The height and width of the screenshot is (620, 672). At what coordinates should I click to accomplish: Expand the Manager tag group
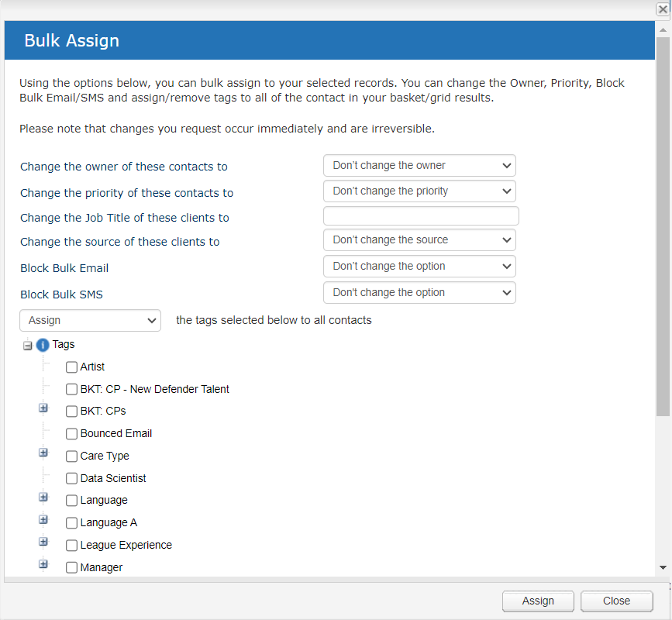(x=43, y=564)
